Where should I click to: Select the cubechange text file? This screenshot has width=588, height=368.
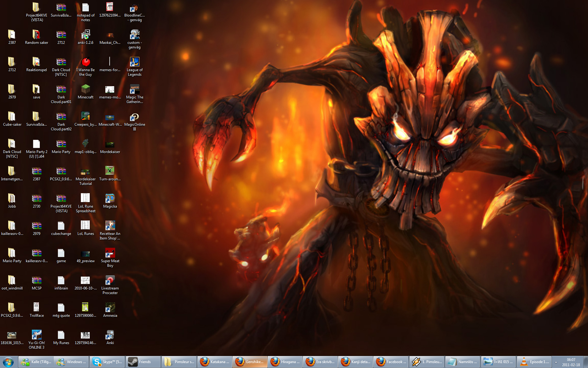click(61, 228)
